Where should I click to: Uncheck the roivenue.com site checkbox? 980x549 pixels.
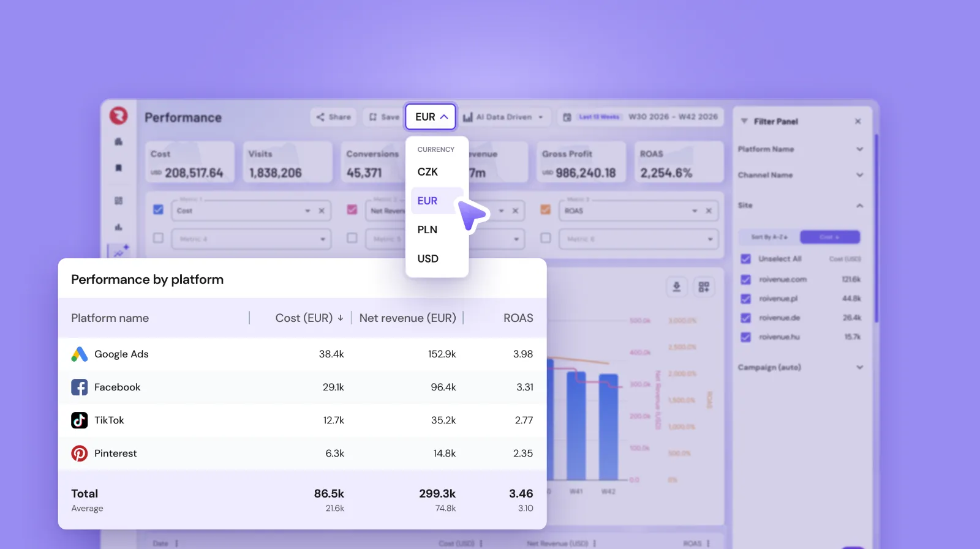[746, 280]
